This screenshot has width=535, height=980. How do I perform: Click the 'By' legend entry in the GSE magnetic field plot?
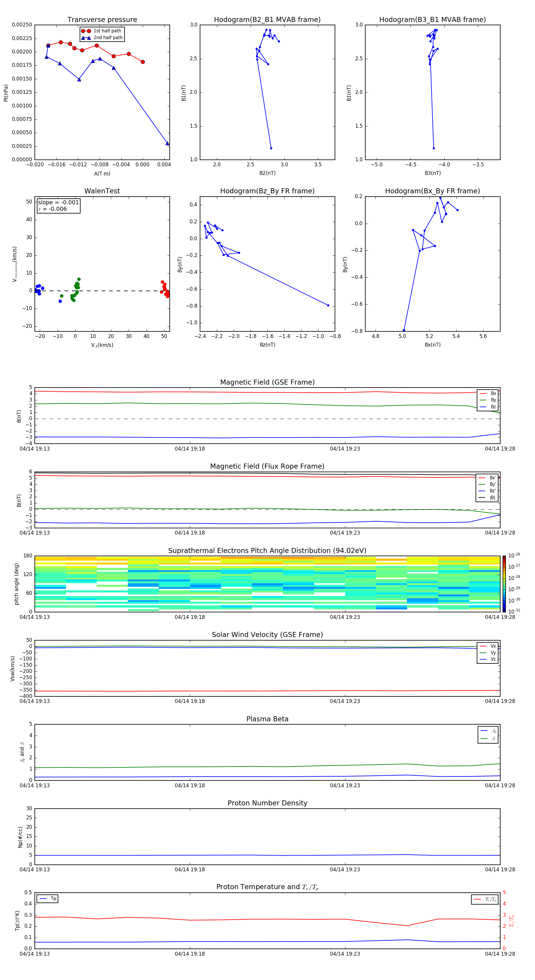click(x=488, y=400)
